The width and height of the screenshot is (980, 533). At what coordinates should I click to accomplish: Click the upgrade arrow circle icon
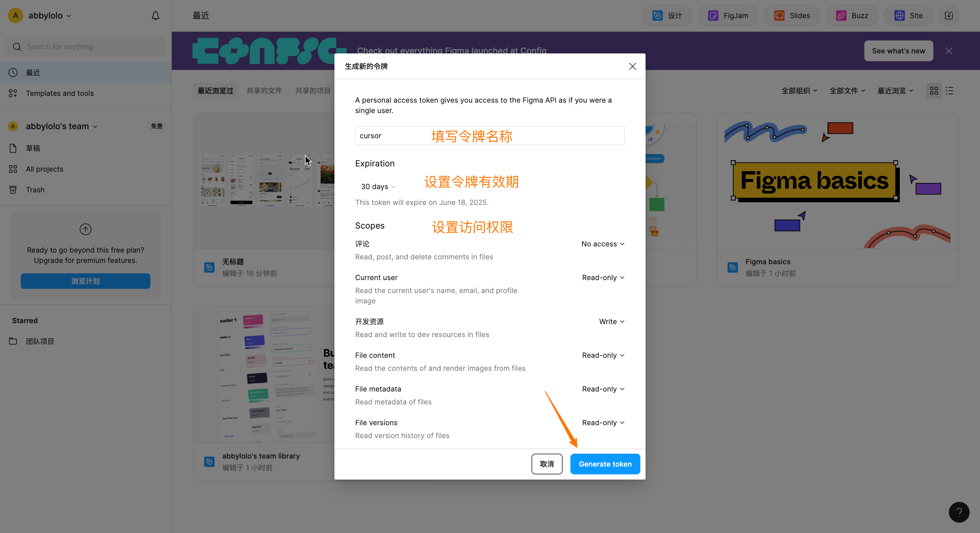click(x=85, y=229)
